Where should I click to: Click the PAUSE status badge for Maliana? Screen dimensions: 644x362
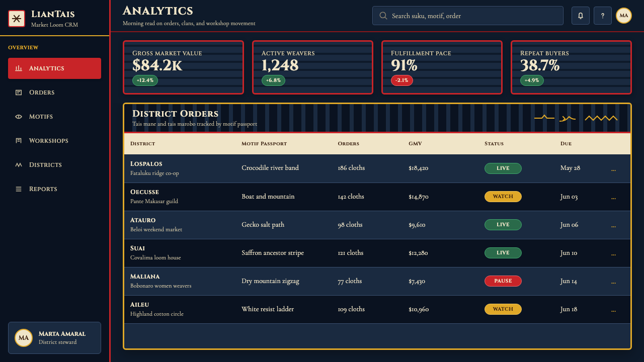point(503,281)
